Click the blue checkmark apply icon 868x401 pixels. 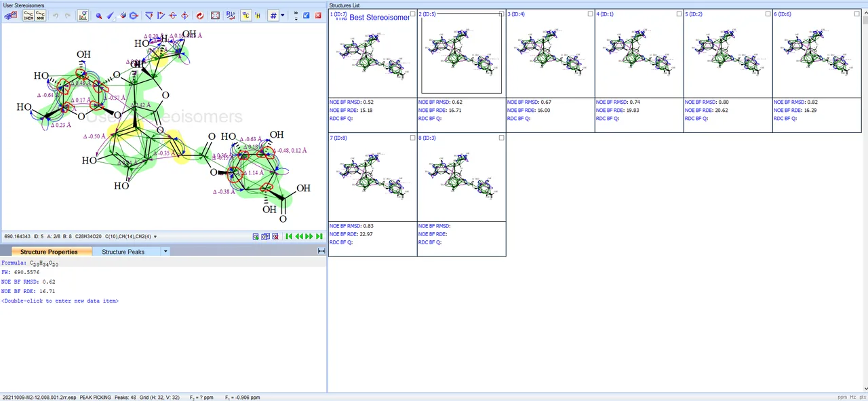pos(307,16)
